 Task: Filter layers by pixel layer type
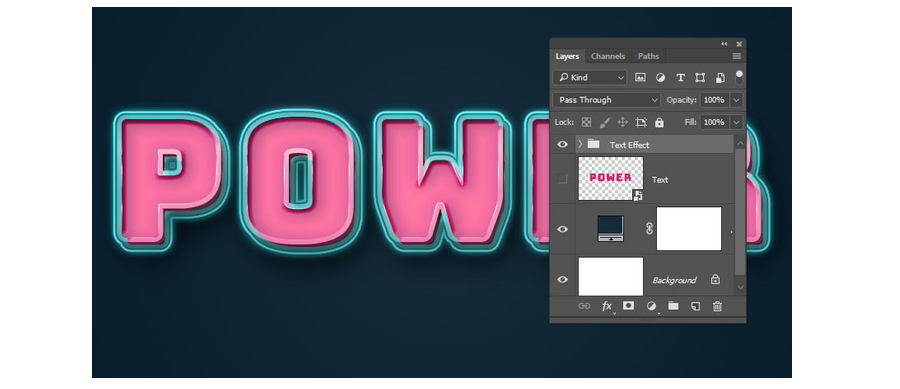(641, 77)
